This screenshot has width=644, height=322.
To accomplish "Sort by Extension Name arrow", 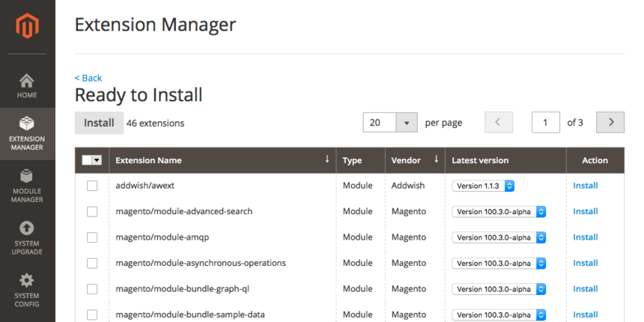I will [x=326, y=160].
